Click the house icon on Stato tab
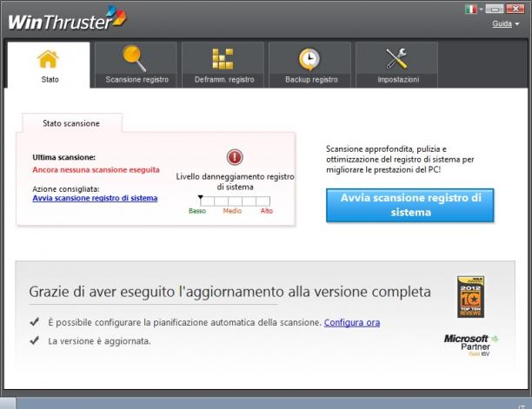The height and width of the screenshot is (409, 532). coord(48,59)
